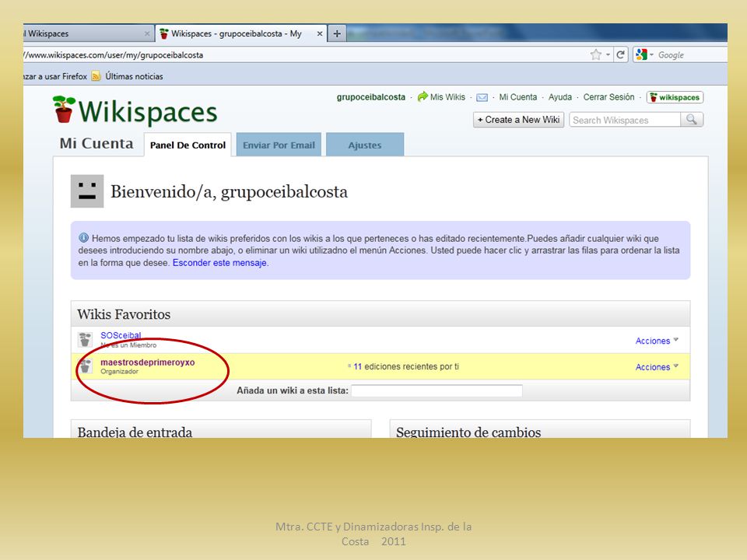Click the wikispaces badge button
The image size is (747, 560).
675,97
